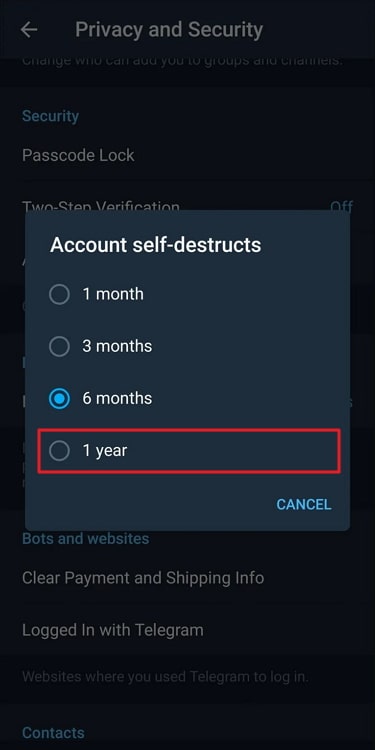375x750 pixels.
Task: Select the 1 year radio circle
Action: [59, 451]
